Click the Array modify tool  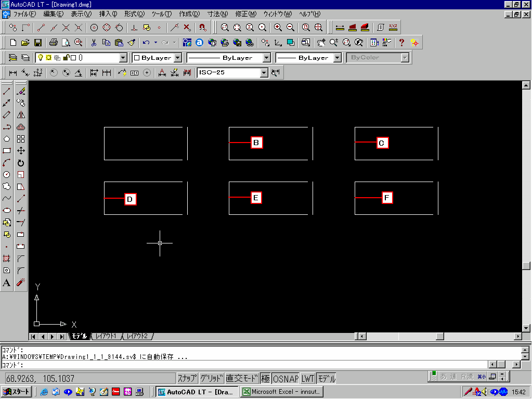click(x=21, y=139)
